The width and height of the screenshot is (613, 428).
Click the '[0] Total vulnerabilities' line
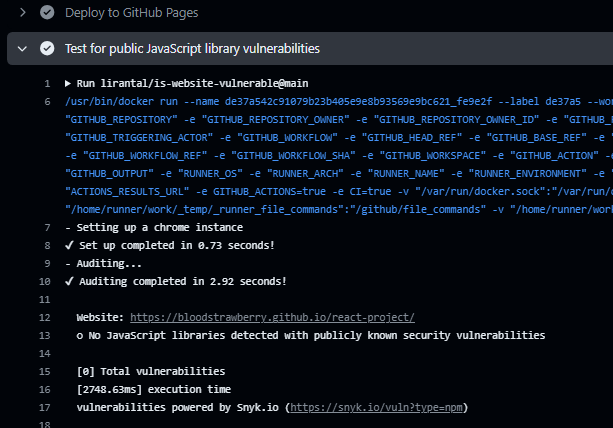(x=151, y=371)
